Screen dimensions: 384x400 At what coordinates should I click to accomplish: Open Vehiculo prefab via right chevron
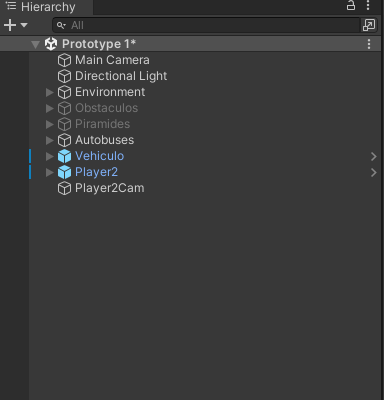coord(374,156)
